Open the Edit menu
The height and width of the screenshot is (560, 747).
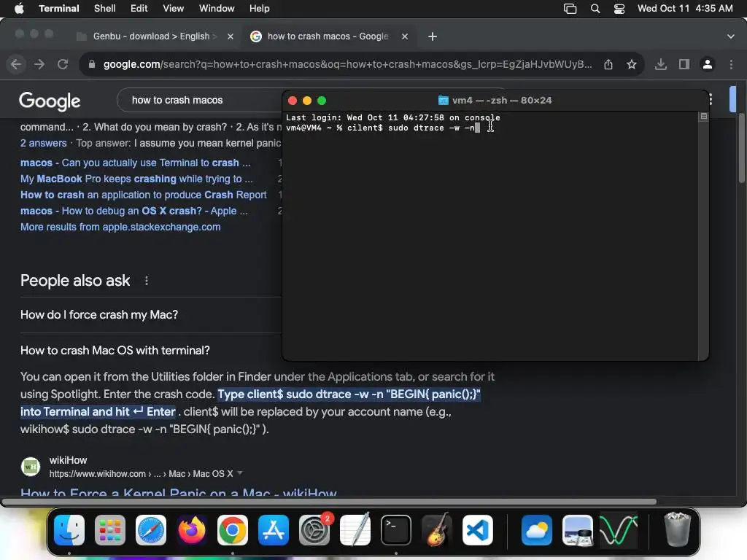coord(139,9)
